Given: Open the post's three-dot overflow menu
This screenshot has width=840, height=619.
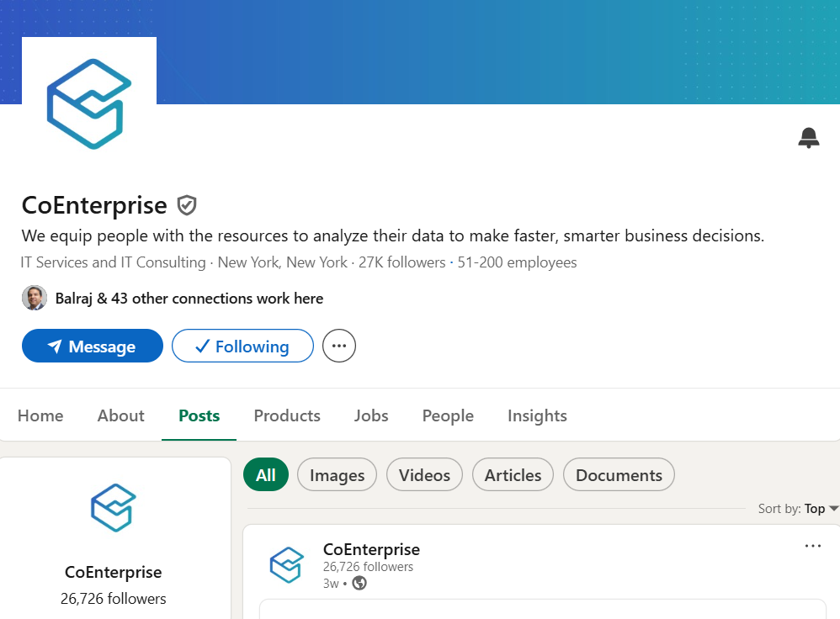Looking at the screenshot, I should (813, 546).
